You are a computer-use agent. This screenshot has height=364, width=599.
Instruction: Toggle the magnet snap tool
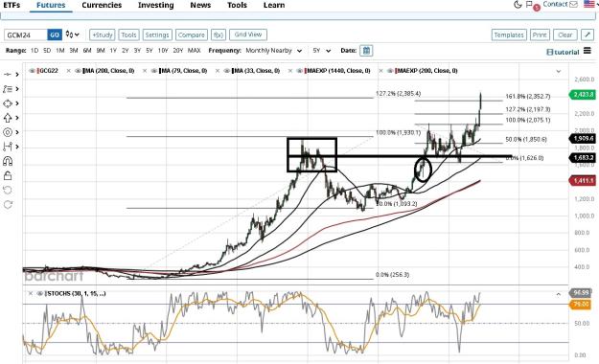click(x=8, y=161)
